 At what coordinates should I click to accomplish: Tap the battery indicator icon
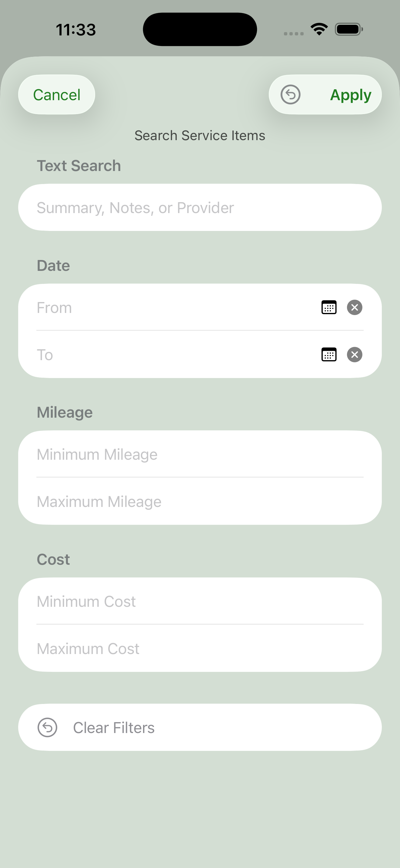tap(349, 29)
